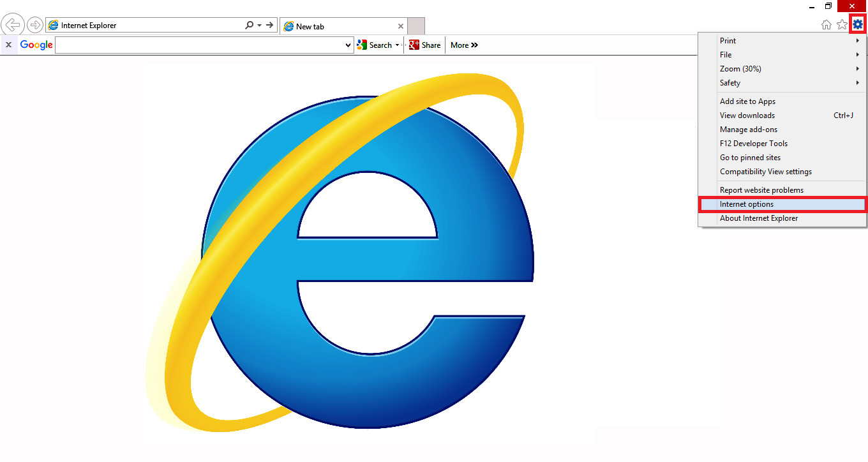
Task: Close the Google toolbar with its x
Action: point(8,45)
